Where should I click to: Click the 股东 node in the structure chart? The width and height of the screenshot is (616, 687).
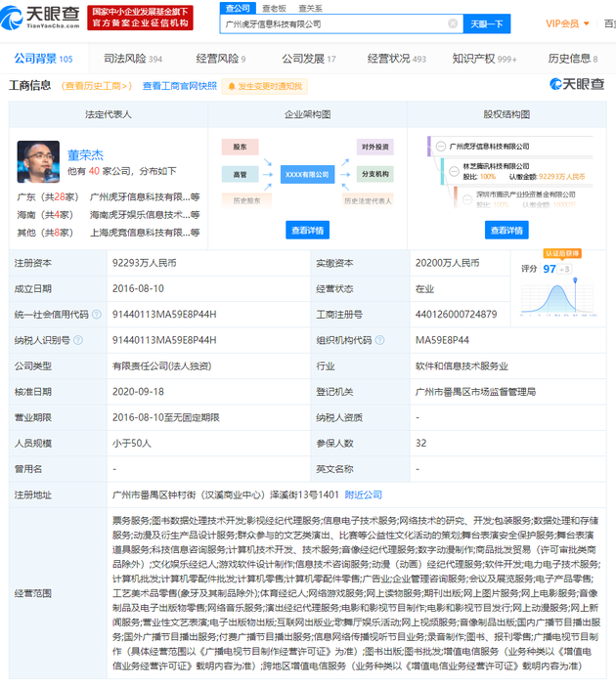tap(240, 147)
